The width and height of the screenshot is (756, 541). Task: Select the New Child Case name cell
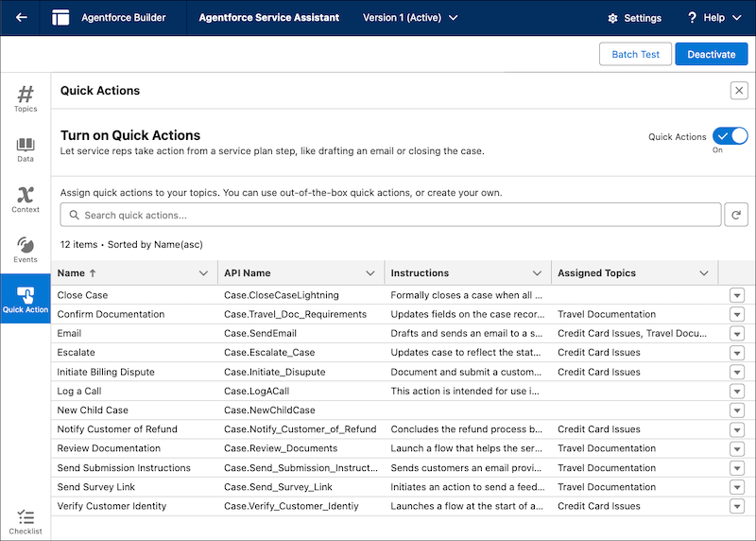[134, 410]
